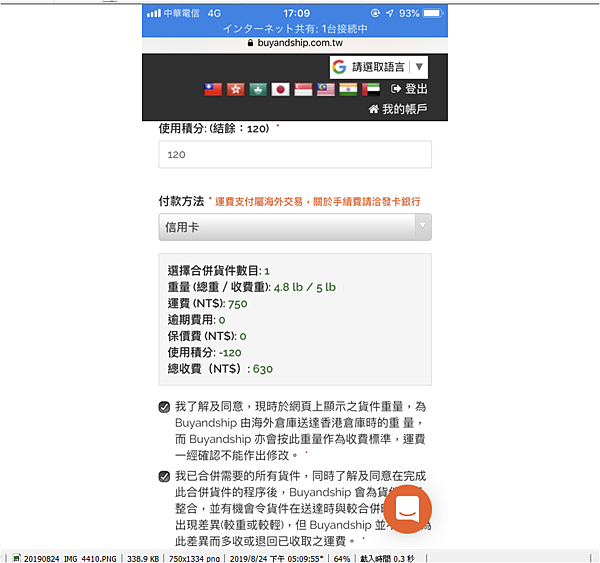Select the India flag icon
600x563 pixels.
(x=348, y=90)
